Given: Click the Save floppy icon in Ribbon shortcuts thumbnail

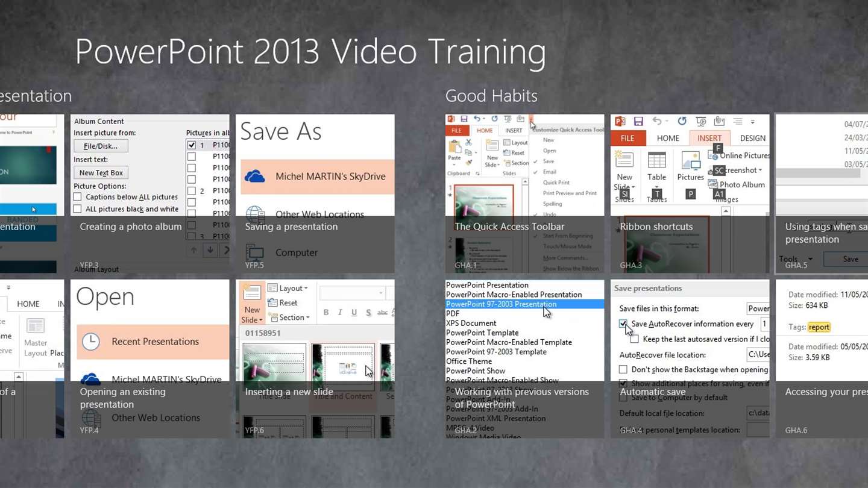Looking at the screenshot, I should [638, 122].
